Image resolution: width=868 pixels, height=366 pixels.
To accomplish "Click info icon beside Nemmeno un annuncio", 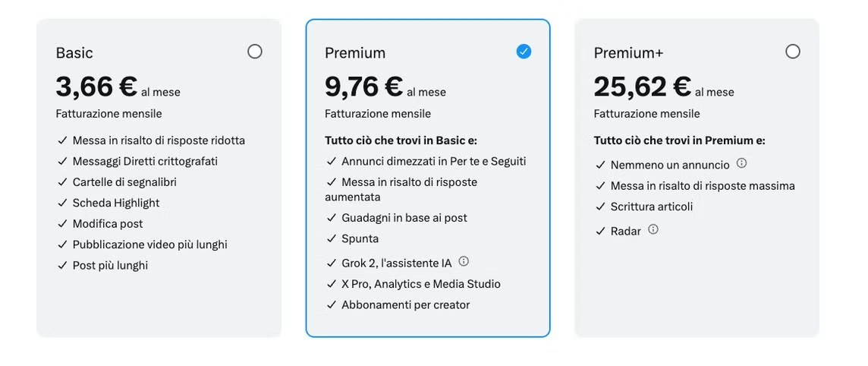I will point(742,163).
